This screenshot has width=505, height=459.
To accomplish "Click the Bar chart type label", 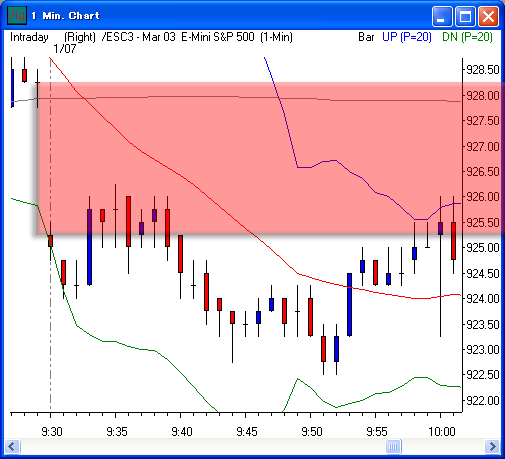I will 366,37.
